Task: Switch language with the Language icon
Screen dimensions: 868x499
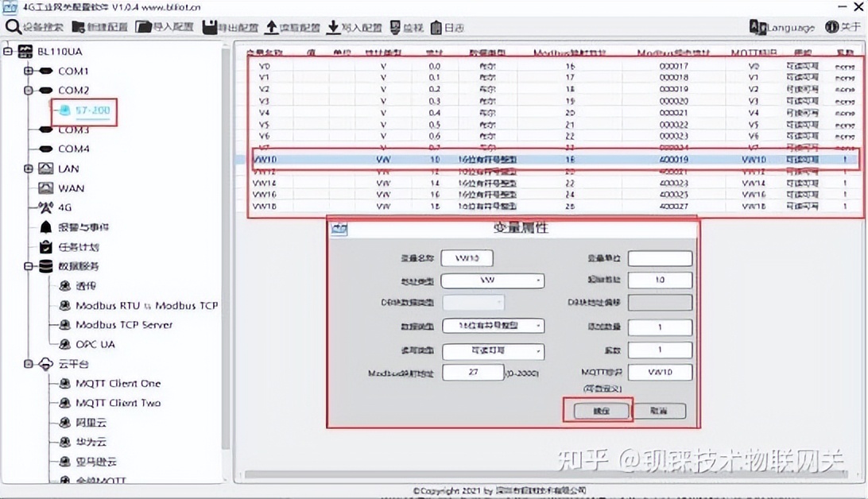Action: click(783, 26)
